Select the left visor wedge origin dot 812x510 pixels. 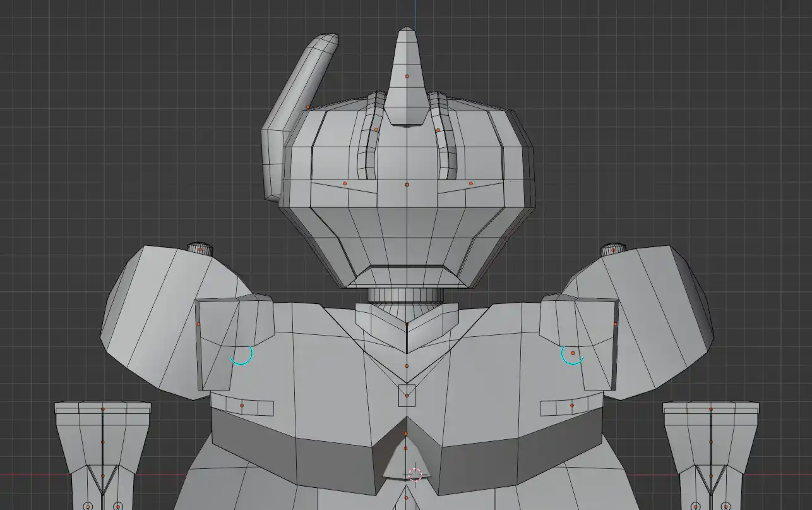tap(345, 183)
